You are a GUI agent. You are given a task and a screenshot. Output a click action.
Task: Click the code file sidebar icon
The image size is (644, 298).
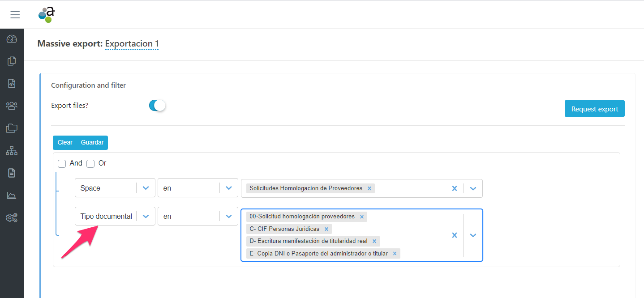(12, 84)
